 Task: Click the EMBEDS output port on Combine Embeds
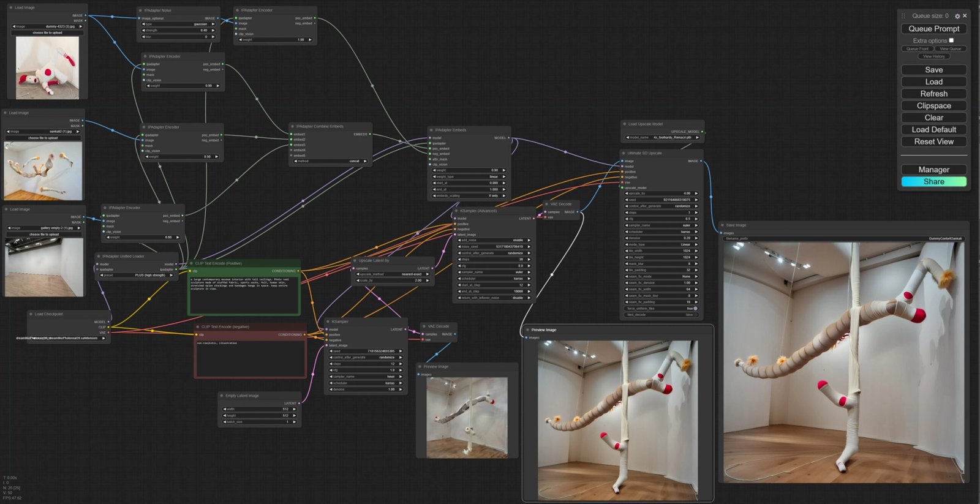point(370,134)
